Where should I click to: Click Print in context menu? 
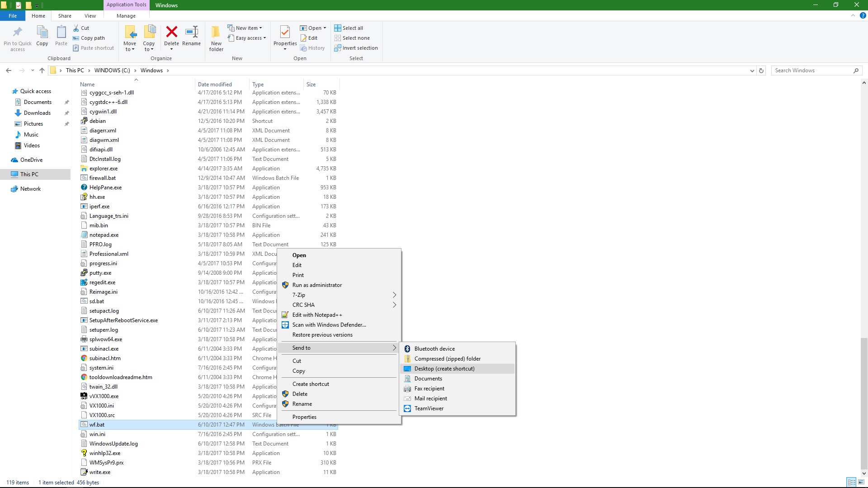point(339,275)
